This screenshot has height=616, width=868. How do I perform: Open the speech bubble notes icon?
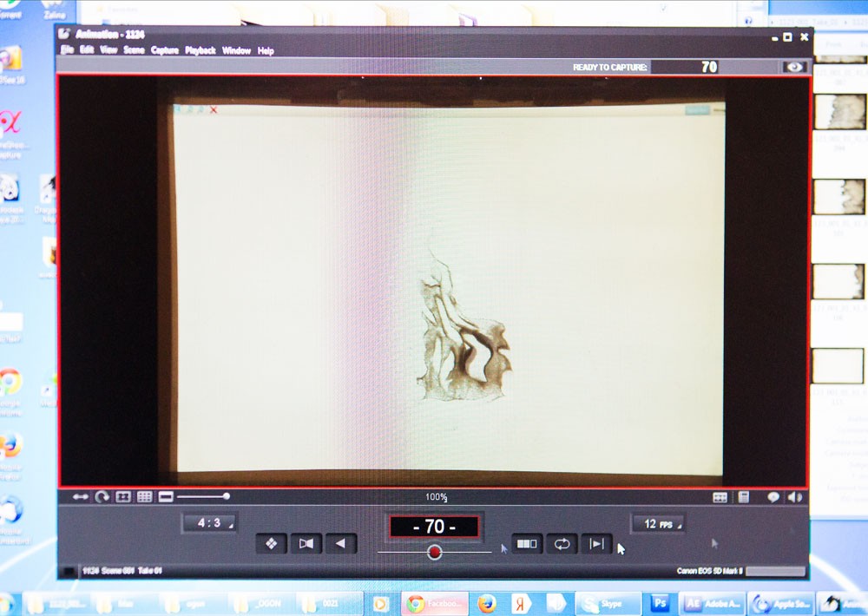[773, 497]
